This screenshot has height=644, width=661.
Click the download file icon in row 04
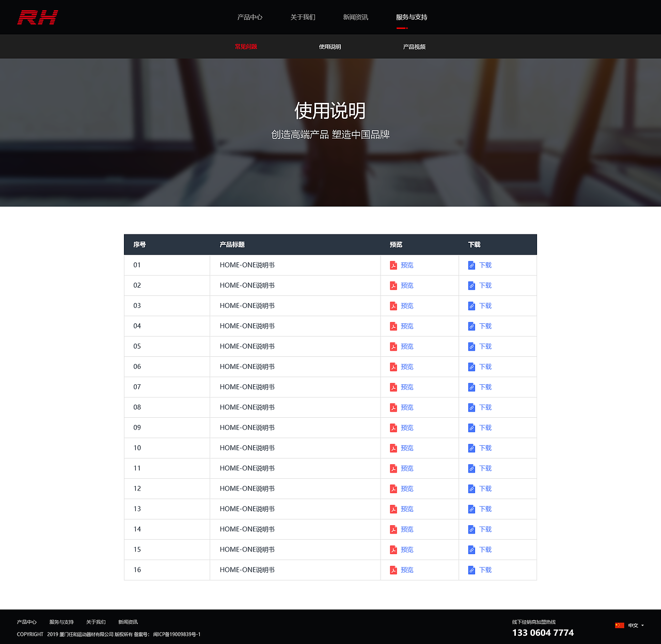coord(471,326)
